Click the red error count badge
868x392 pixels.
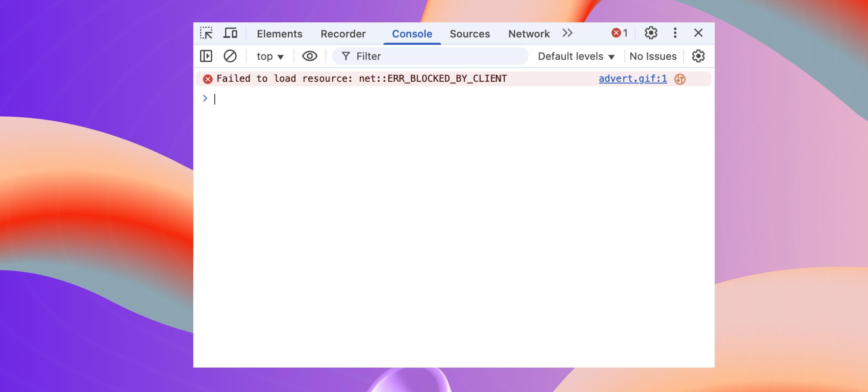click(x=619, y=33)
